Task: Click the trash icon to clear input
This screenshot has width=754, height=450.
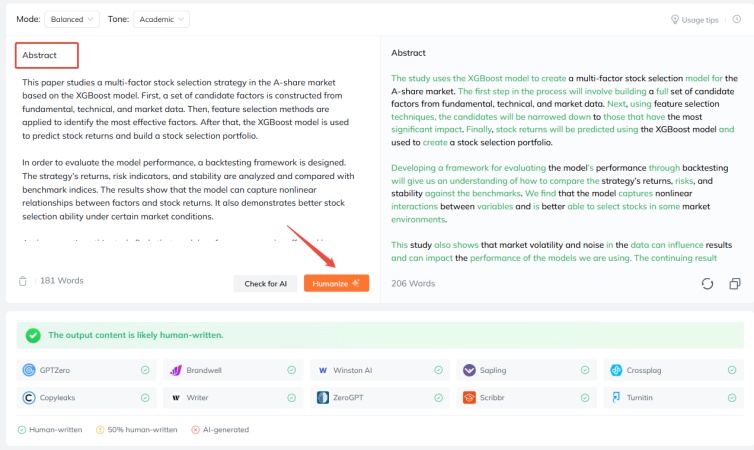Action: [x=23, y=282]
